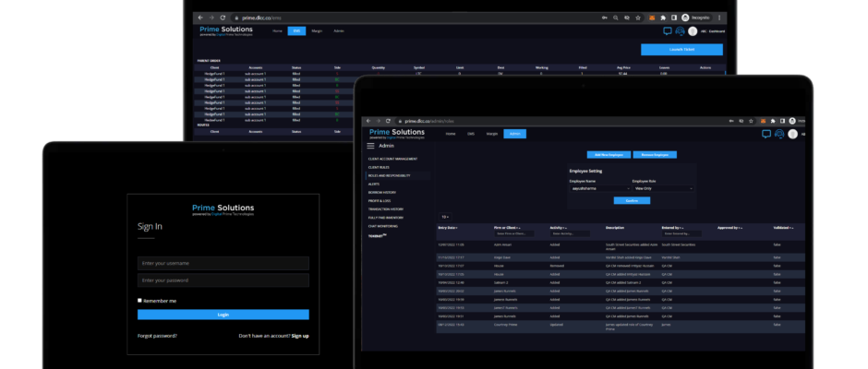Open the MetaMask fox extension in the EMS browser
The image size is (868, 369).
652,18
